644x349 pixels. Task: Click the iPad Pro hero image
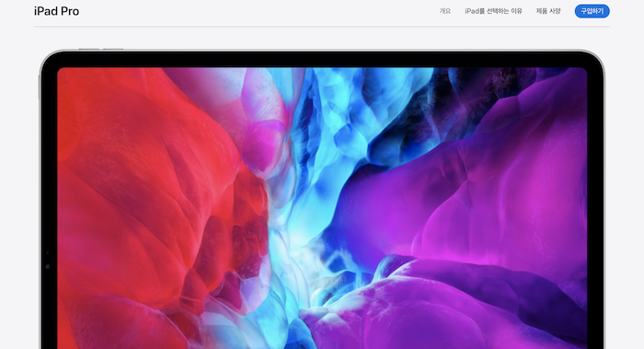coord(322,199)
